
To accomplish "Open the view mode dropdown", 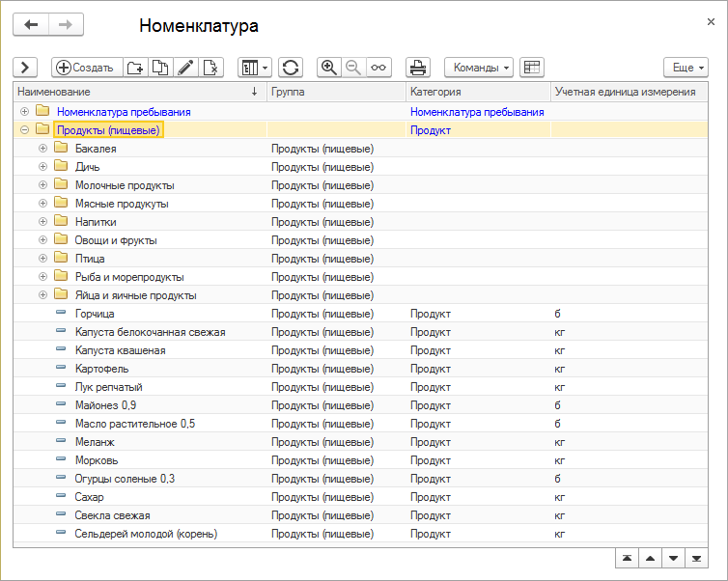I will [x=255, y=68].
